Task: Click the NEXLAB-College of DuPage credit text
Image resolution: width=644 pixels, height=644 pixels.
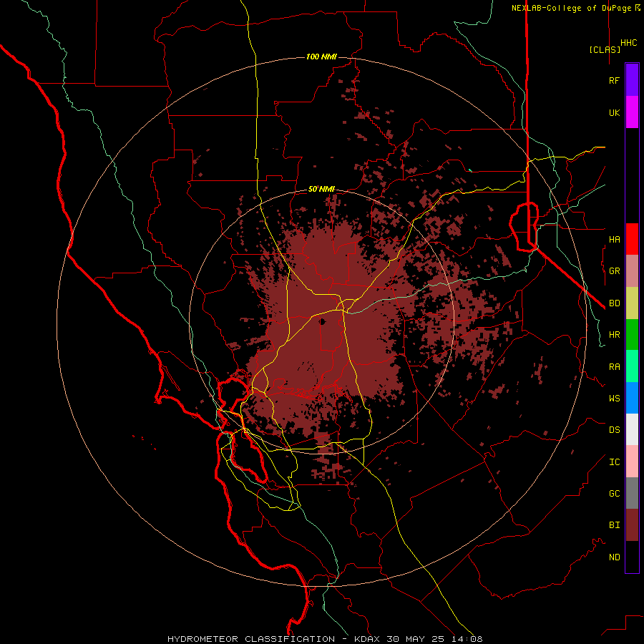Action: pos(571,8)
